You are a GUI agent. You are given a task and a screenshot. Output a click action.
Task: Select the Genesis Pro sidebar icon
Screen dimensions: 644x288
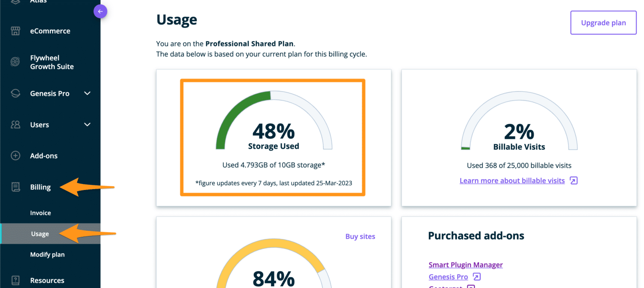pyautogui.click(x=15, y=93)
